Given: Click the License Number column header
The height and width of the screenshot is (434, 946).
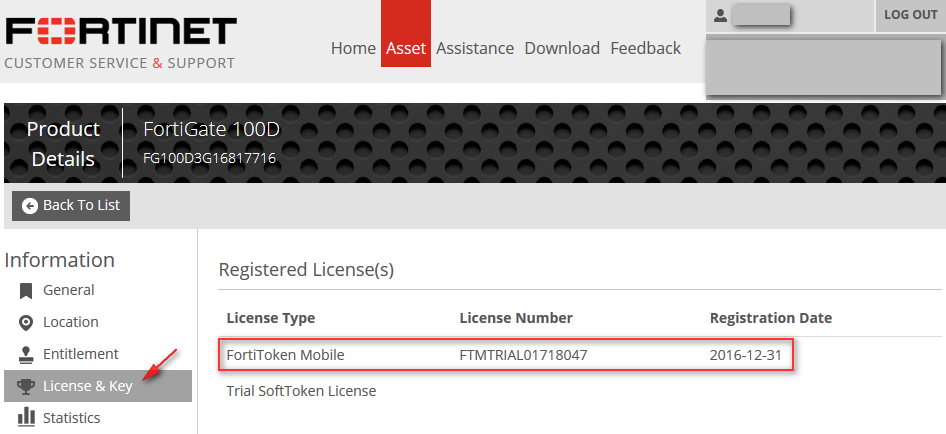Looking at the screenshot, I should point(516,318).
